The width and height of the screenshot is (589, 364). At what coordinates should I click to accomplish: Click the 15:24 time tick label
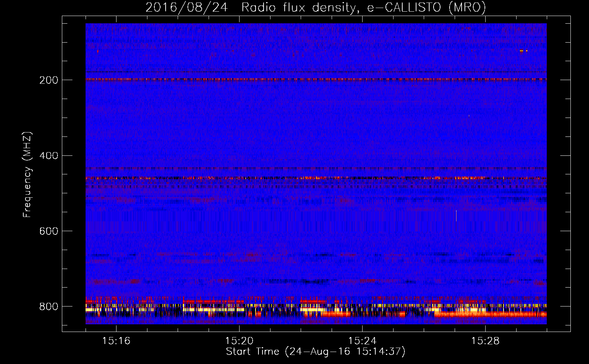coord(362,341)
